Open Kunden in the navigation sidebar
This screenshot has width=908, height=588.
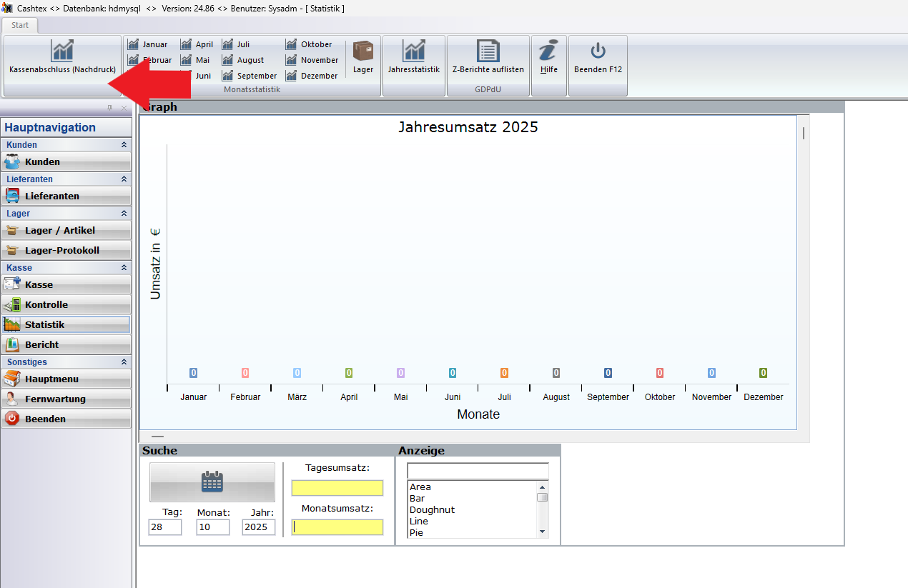click(x=66, y=161)
